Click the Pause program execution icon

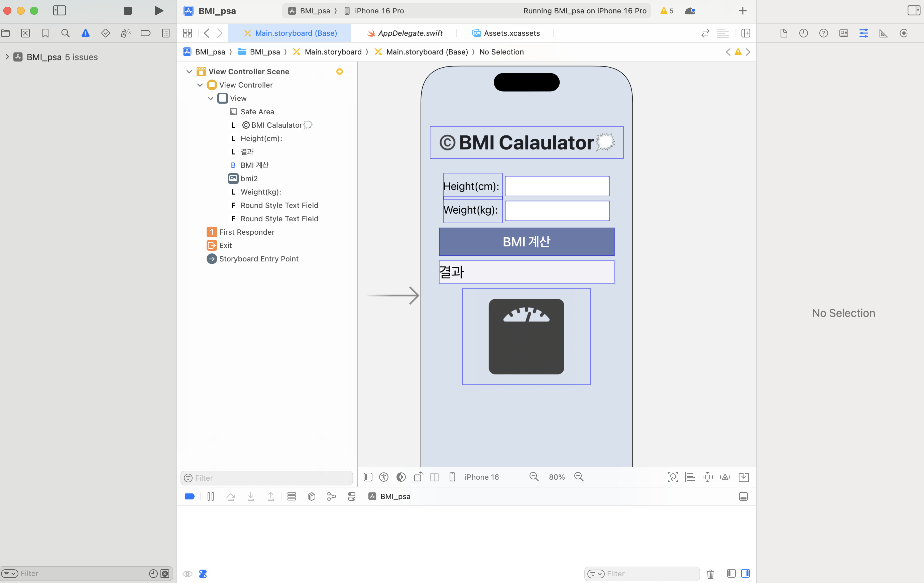[x=211, y=497]
